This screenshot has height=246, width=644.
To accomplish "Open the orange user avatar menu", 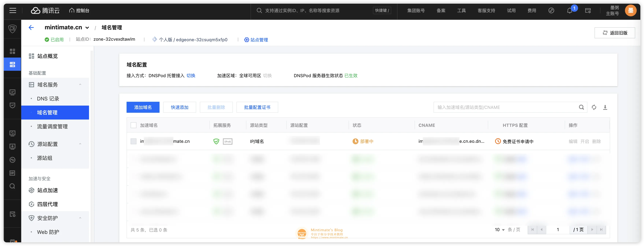I will [x=630, y=10].
